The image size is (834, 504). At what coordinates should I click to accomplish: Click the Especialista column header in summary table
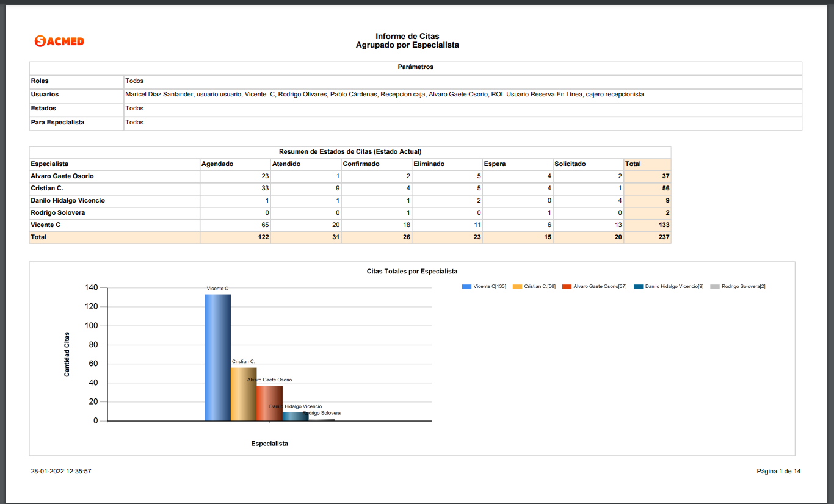(x=49, y=164)
